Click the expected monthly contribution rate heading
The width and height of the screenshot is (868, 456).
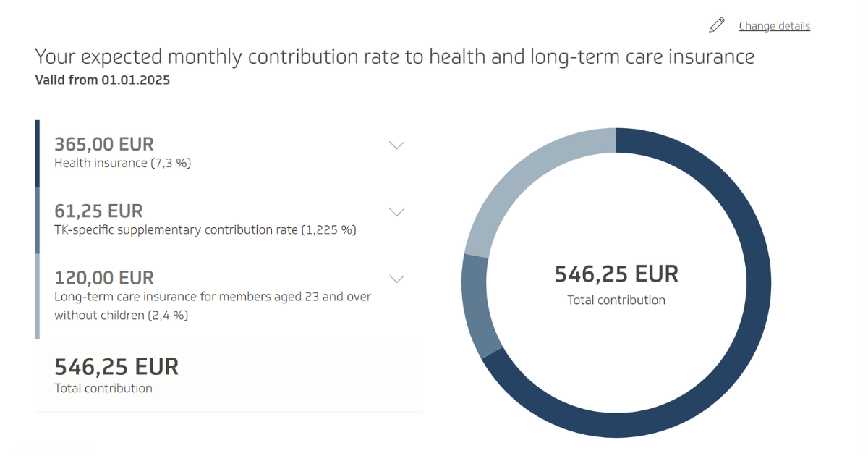click(394, 56)
